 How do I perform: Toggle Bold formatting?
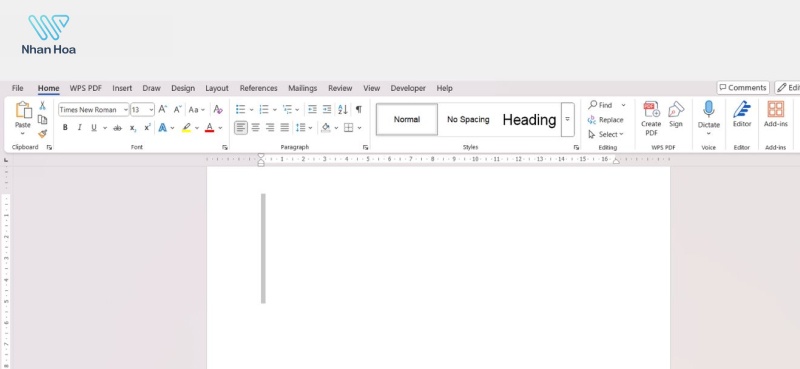pyautogui.click(x=65, y=128)
